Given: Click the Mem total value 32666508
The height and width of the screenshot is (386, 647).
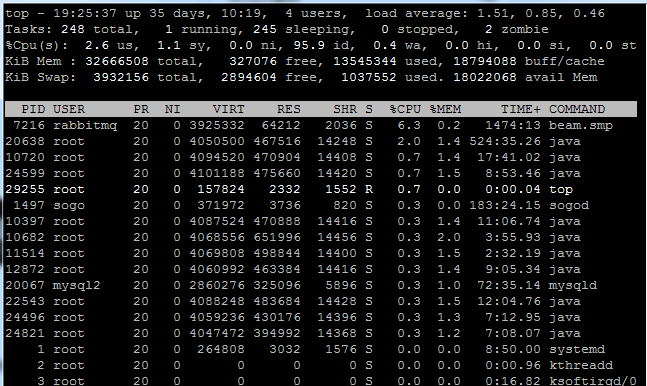Looking at the screenshot, I should (x=117, y=61).
